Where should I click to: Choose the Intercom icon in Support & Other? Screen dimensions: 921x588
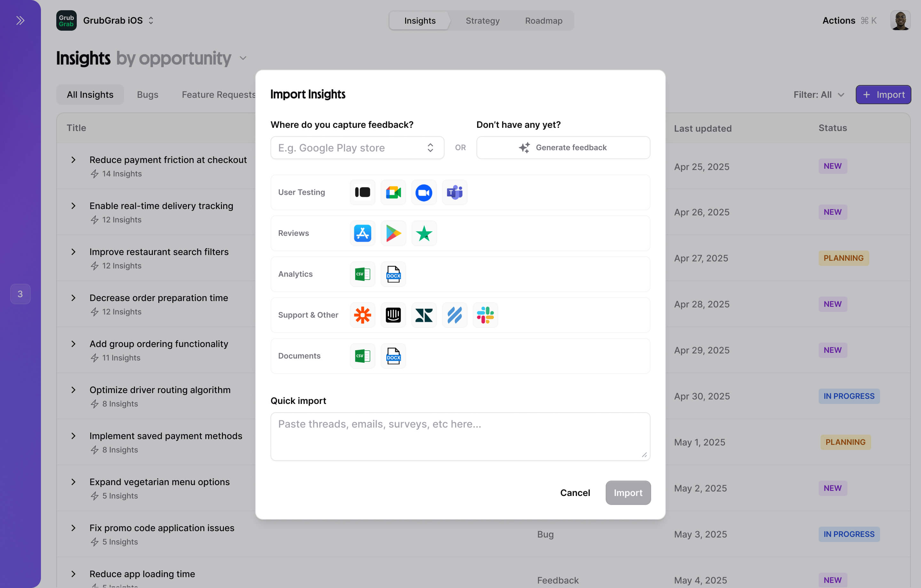[x=393, y=315]
